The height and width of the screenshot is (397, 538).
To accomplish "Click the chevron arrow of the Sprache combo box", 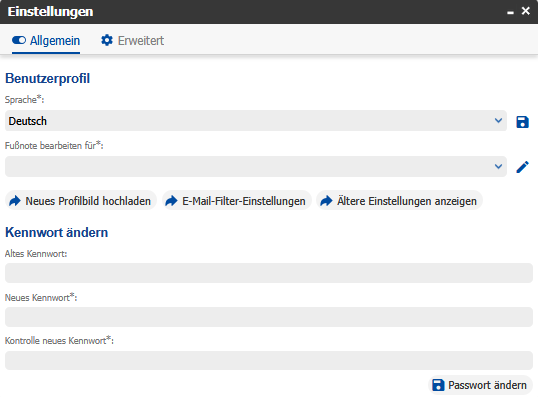I will pos(498,121).
